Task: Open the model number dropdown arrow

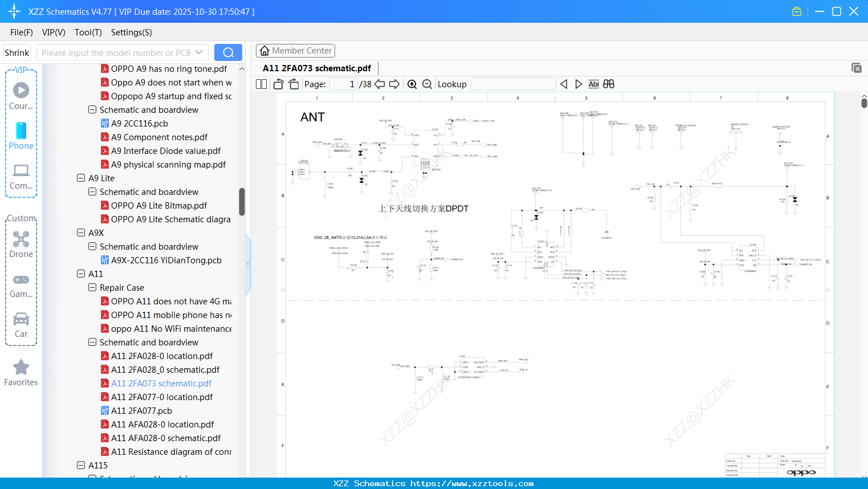Action: (x=199, y=52)
